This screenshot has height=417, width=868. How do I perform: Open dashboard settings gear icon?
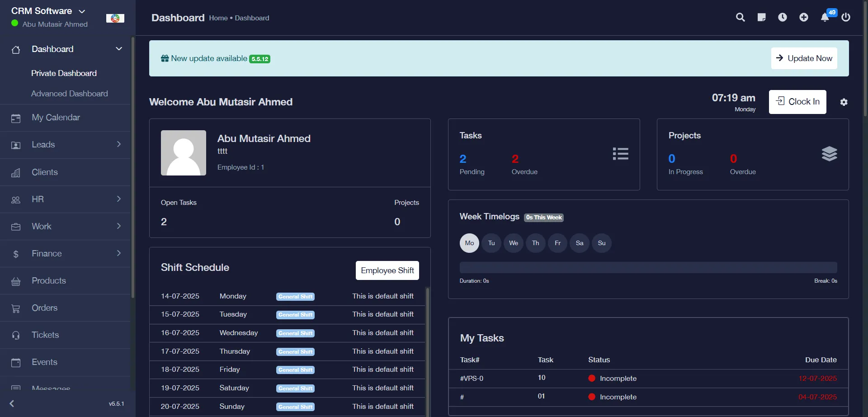tap(844, 102)
